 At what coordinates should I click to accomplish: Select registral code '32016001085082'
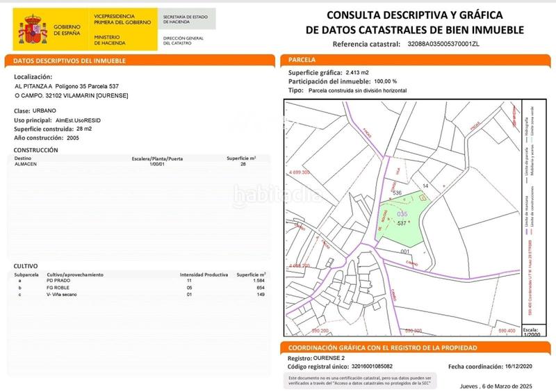tap(372, 366)
